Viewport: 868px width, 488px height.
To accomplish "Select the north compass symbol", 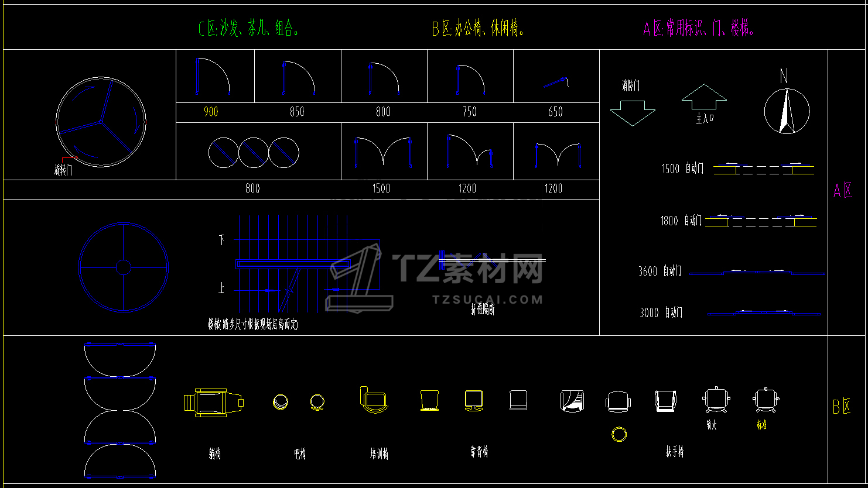I will (x=787, y=111).
